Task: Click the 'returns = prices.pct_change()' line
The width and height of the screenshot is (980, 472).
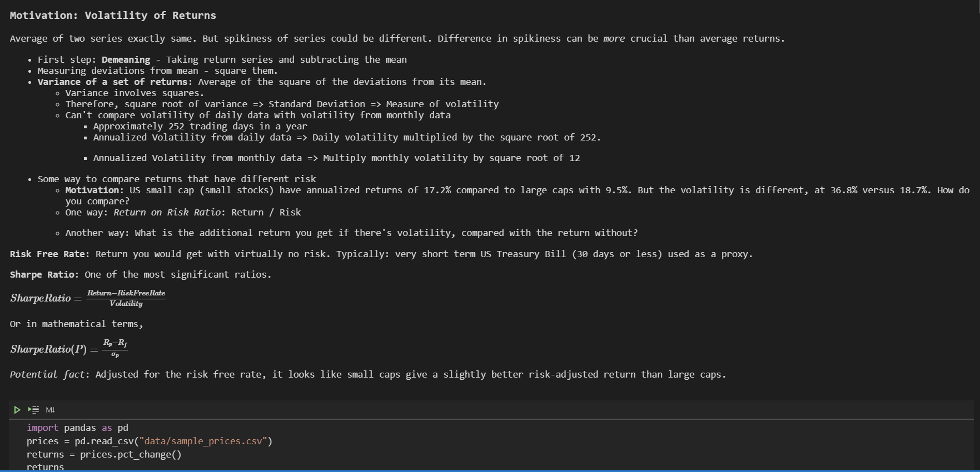Action: 104,454
